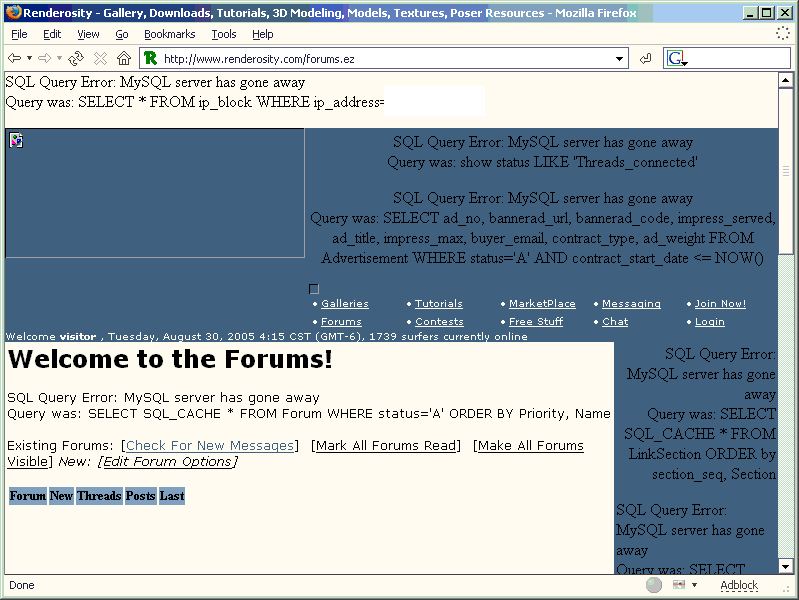Open the MarketPlace link
This screenshot has width=799, height=600.
[x=542, y=303]
